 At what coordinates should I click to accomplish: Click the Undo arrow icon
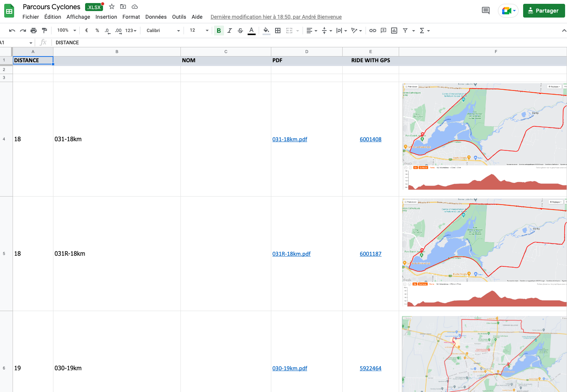[12, 31]
